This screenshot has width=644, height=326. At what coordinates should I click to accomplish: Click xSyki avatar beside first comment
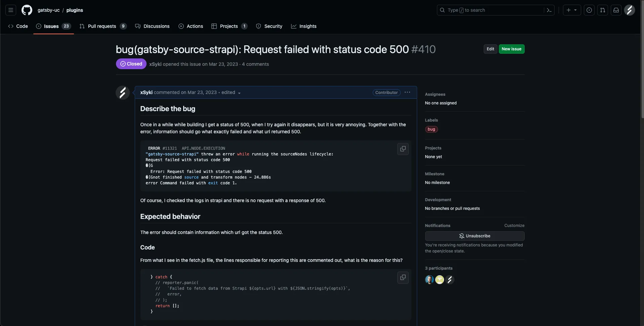[x=123, y=93]
